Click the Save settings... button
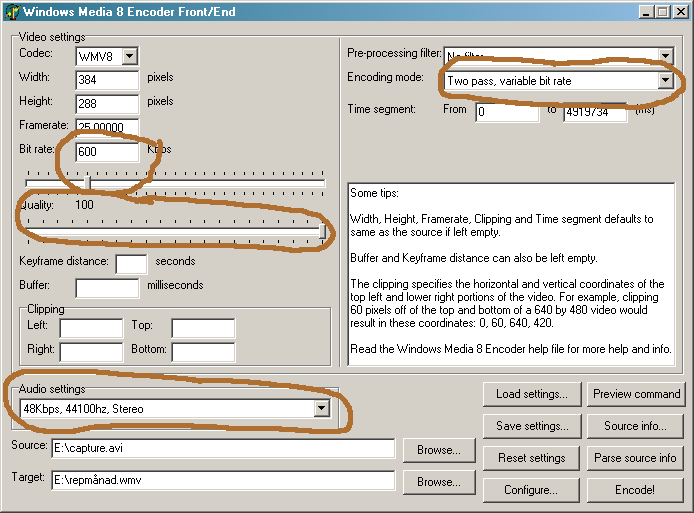The height and width of the screenshot is (513, 694). [532, 426]
